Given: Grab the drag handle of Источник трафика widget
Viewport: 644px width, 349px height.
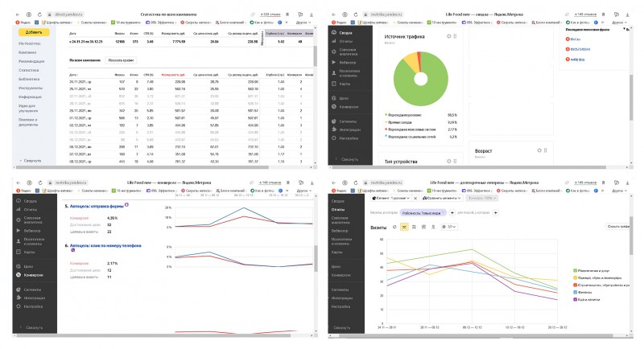Looking at the screenshot, I should [455, 36].
